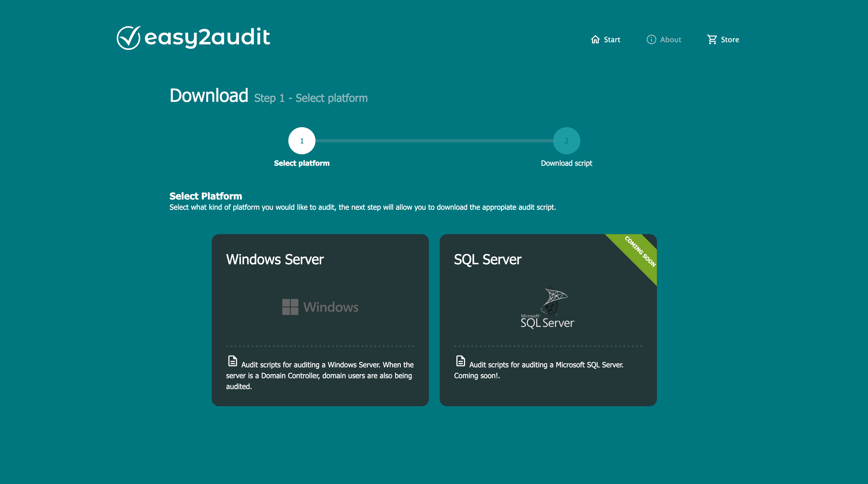Click the shopping cart Store icon
Screen dimensions: 868x484
[x=712, y=39]
